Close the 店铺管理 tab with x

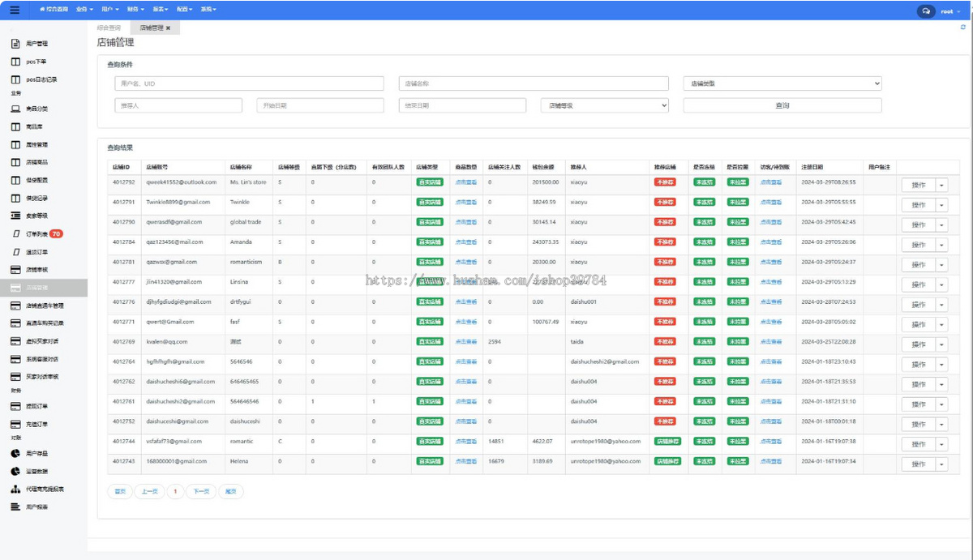click(168, 28)
